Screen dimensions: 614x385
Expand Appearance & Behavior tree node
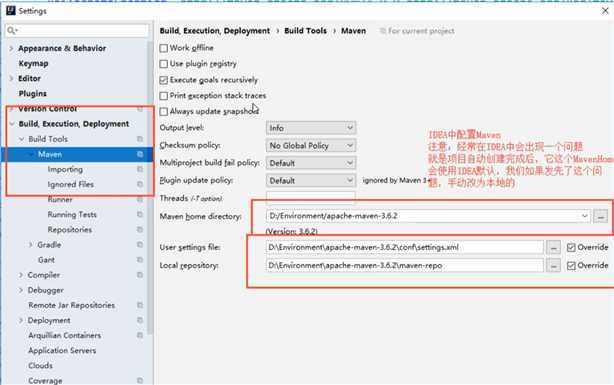[x=11, y=48]
